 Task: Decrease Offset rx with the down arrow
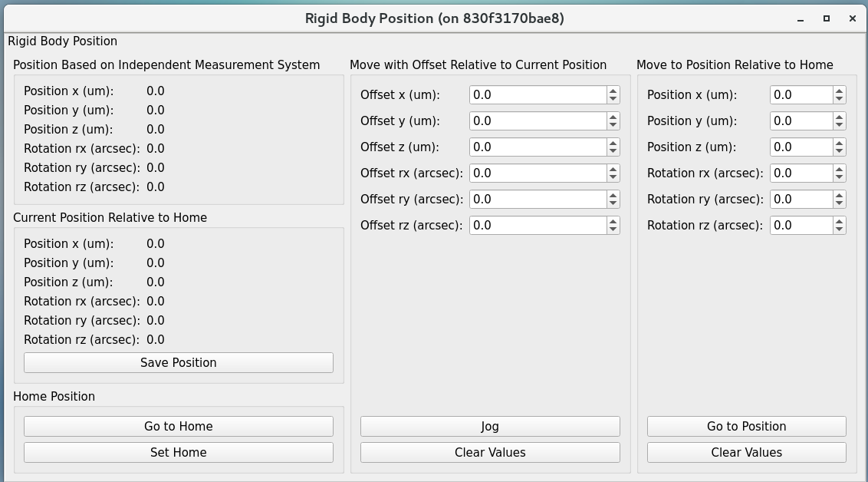tap(613, 177)
